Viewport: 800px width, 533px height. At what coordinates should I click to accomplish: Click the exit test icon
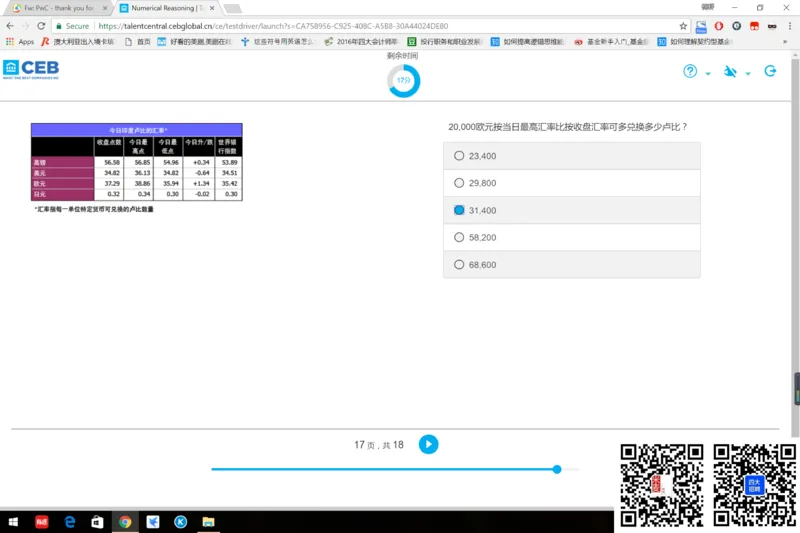pos(770,71)
